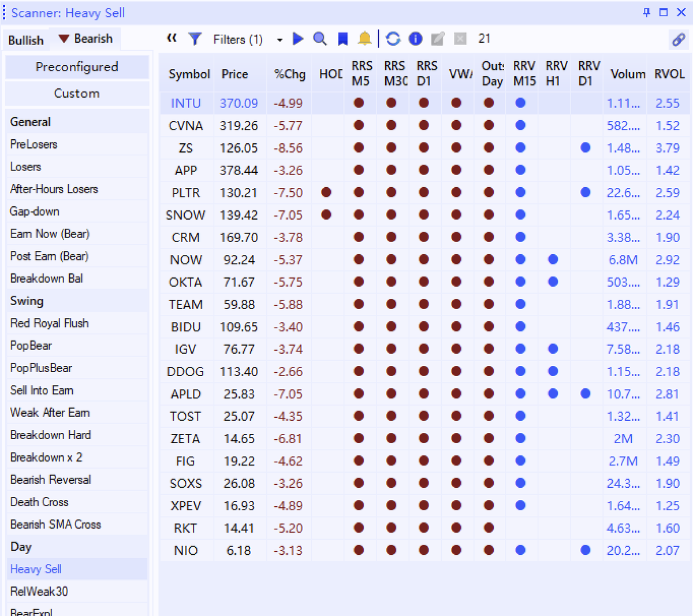Select the APLD symbol
The image size is (693, 616).
186,394
